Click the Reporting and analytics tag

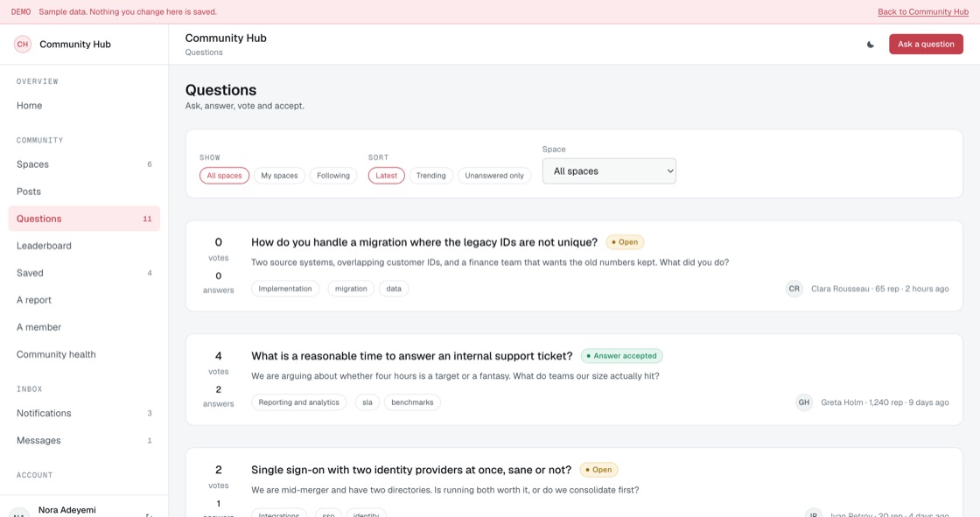(298, 402)
